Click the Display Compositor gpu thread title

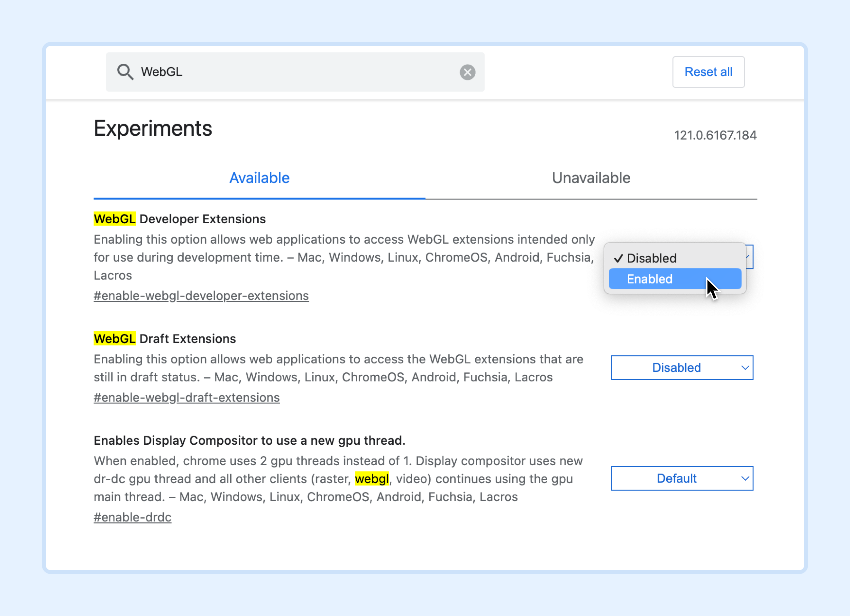click(249, 440)
